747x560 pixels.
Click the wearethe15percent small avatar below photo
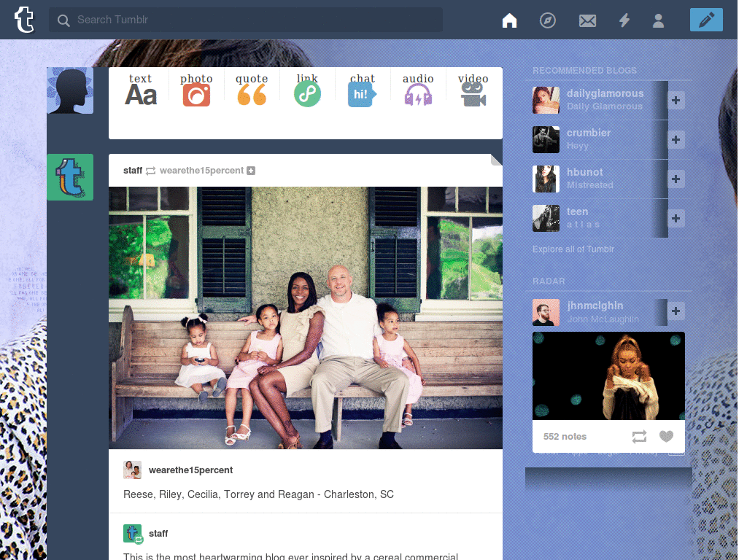[x=132, y=470]
